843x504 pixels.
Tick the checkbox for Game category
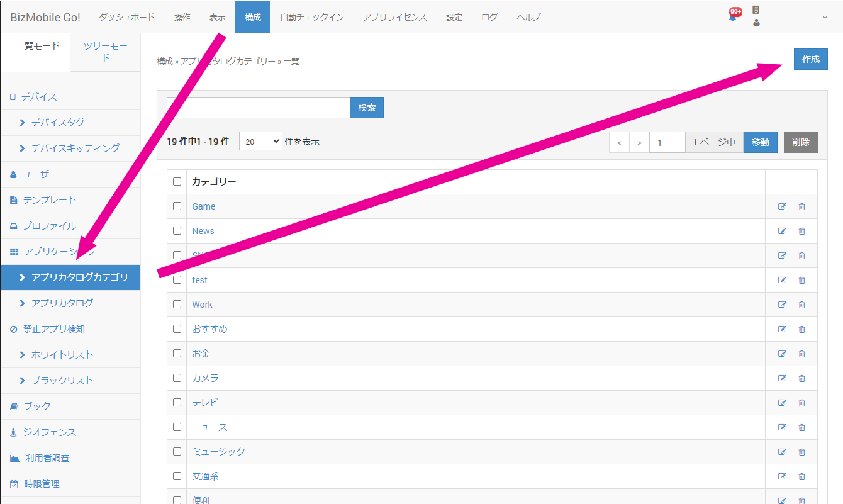click(x=177, y=206)
